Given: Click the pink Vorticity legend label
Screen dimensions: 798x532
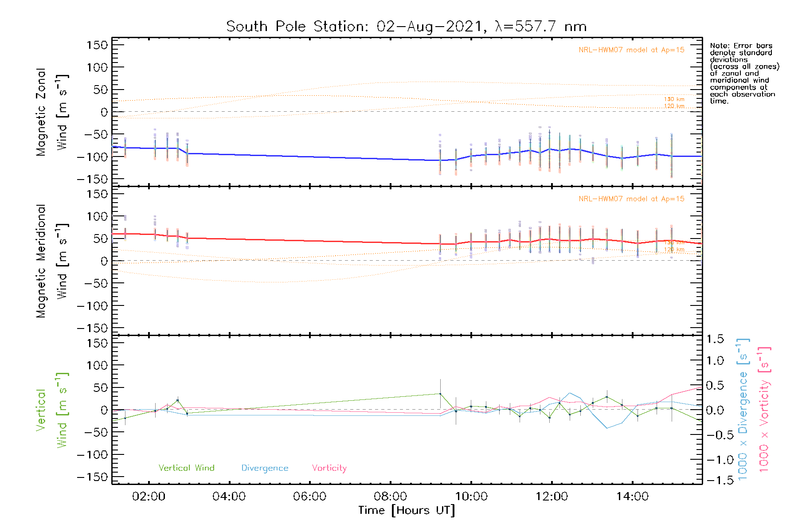Looking at the screenshot, I should (329, 468).
